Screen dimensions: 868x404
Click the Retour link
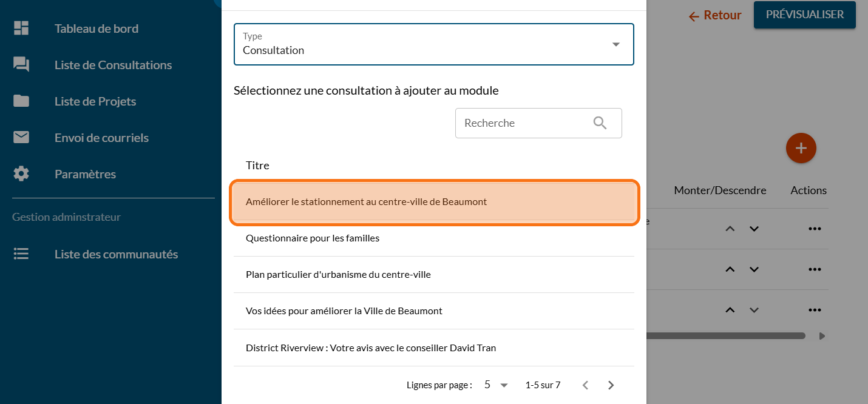[x=715, y=16]
